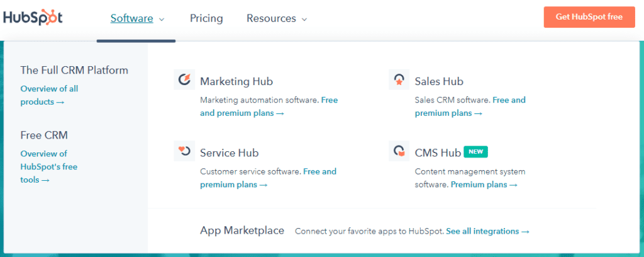This screenshot has width=644, height=257.
Task: Expand the Resources dropdown chevron
Action: coord(304,20)
